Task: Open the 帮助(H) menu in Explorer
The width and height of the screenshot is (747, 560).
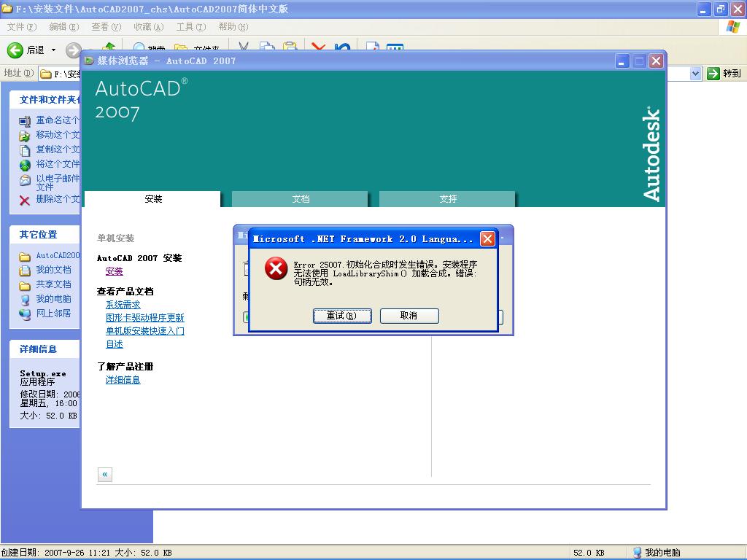Action: (x=233, y=27)
